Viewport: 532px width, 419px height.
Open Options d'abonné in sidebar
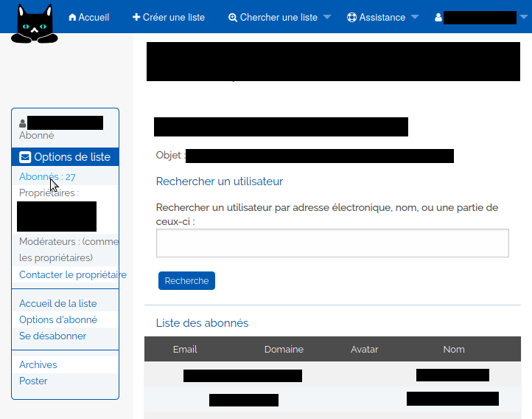[57, 319]
